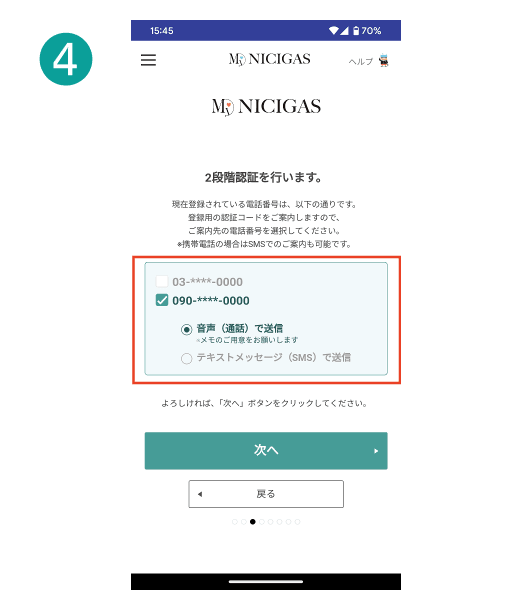Click the help mascot character icon

point(384,60)
